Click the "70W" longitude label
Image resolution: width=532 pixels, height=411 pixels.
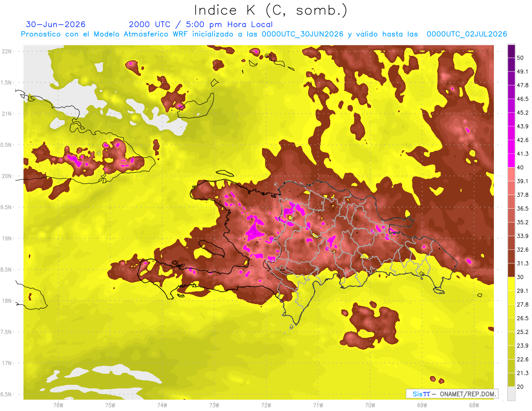coord(370,405)
